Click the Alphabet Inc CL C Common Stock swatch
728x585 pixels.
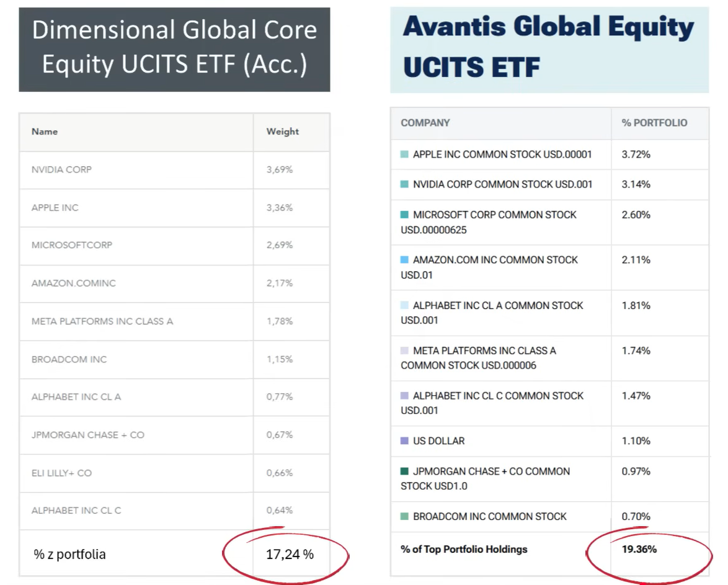pyautogui.click(x=404, y=395)
